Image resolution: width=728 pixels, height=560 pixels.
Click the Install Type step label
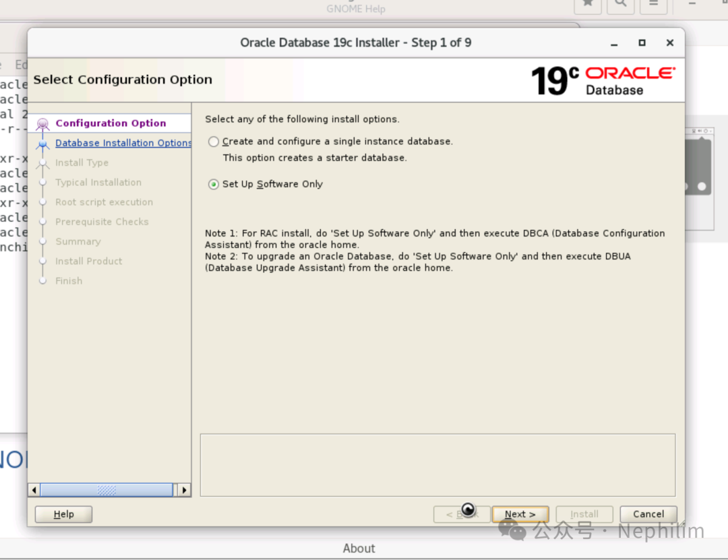coord(82,162)
